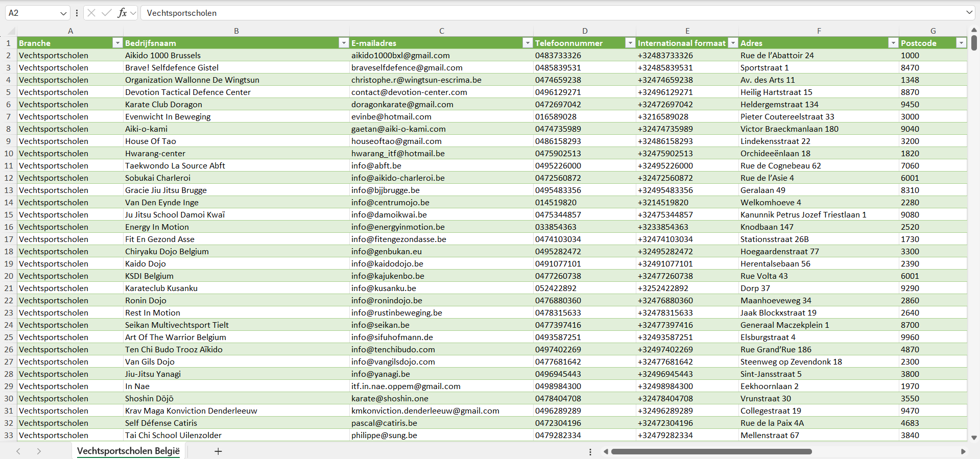980x459 pixels.
Task: Add a new sheet with plus icon
Action: tap(218, 451)
